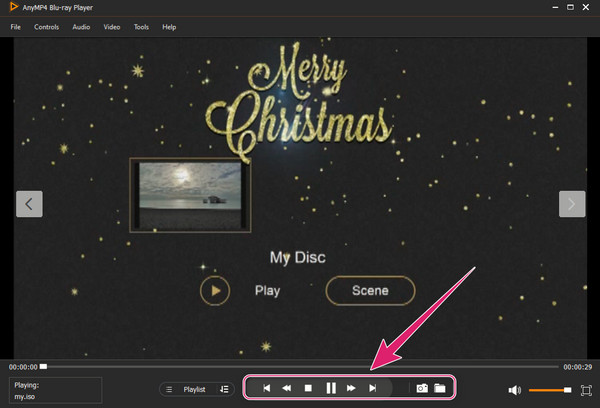Screen dimensions: 600x408
Task: Open the Scene selection button
Action: pos(370,290)
